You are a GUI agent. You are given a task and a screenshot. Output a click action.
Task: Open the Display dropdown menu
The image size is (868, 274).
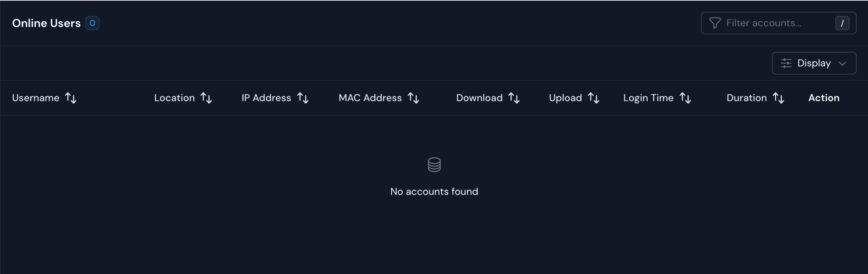[x=814, y=63]
